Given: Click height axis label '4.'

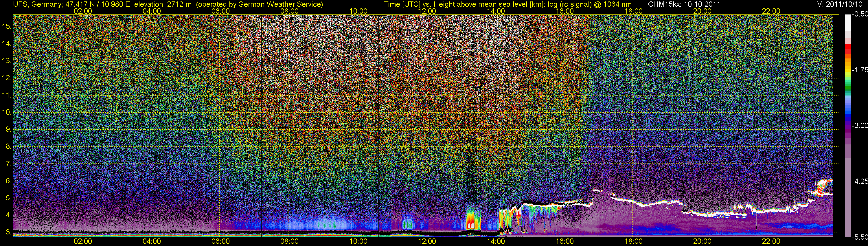Looking at the screenshot, I should pos(8,215).
